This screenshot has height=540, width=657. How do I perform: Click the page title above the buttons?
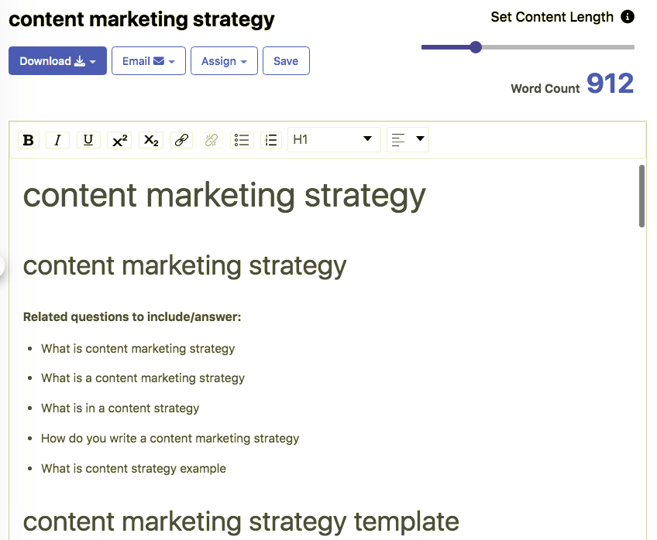142,20
